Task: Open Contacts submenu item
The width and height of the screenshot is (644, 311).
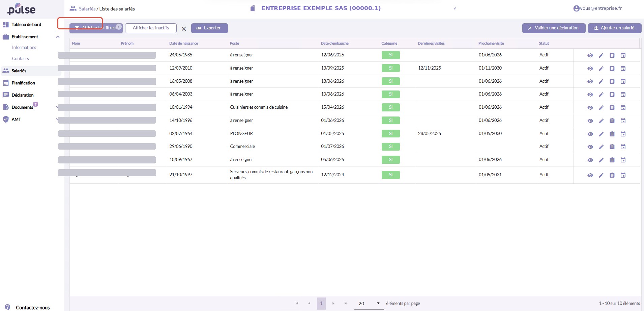Action: (21, 59)
